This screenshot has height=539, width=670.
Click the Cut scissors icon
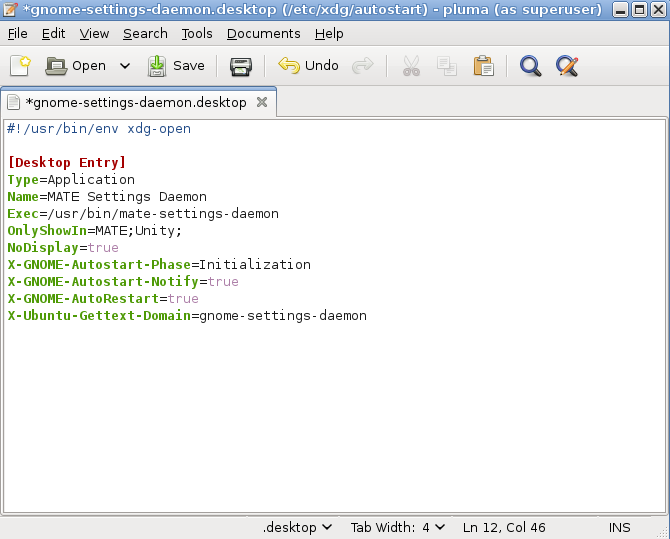pos(411,66)
